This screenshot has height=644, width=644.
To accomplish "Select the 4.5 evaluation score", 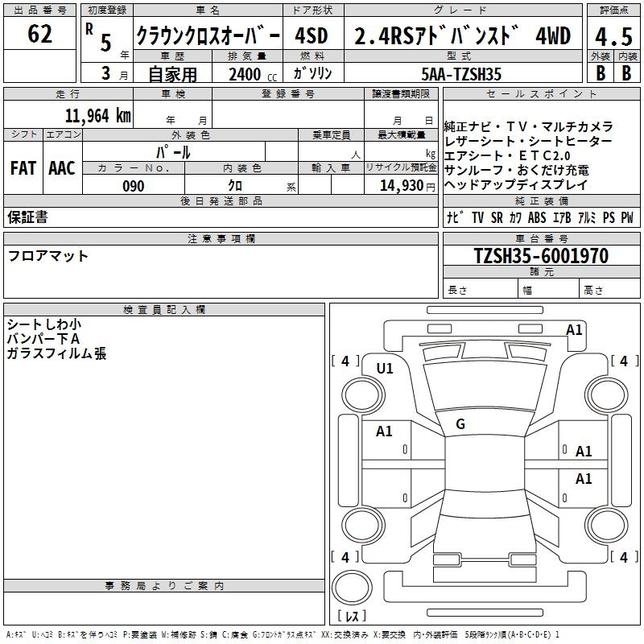I will (x=613, y=36).
